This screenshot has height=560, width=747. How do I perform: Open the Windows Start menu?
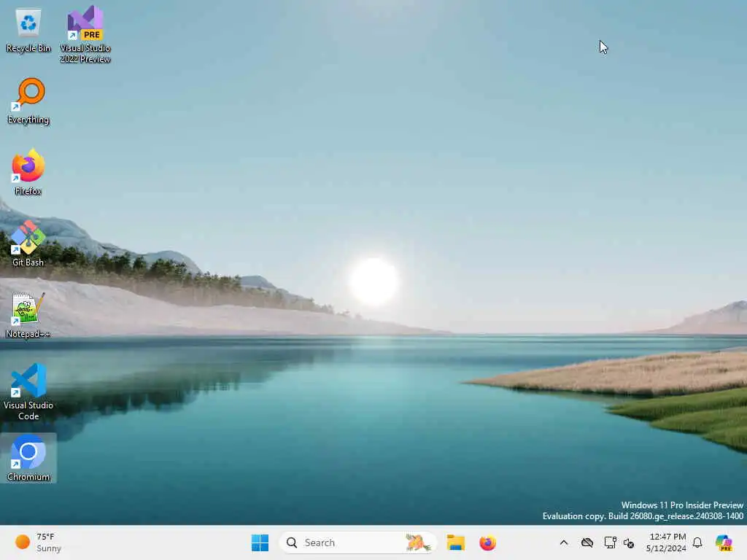click(260, 542)
